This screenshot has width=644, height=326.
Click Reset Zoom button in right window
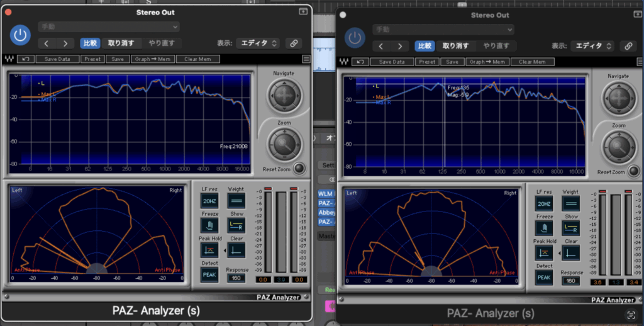[634, 171]
